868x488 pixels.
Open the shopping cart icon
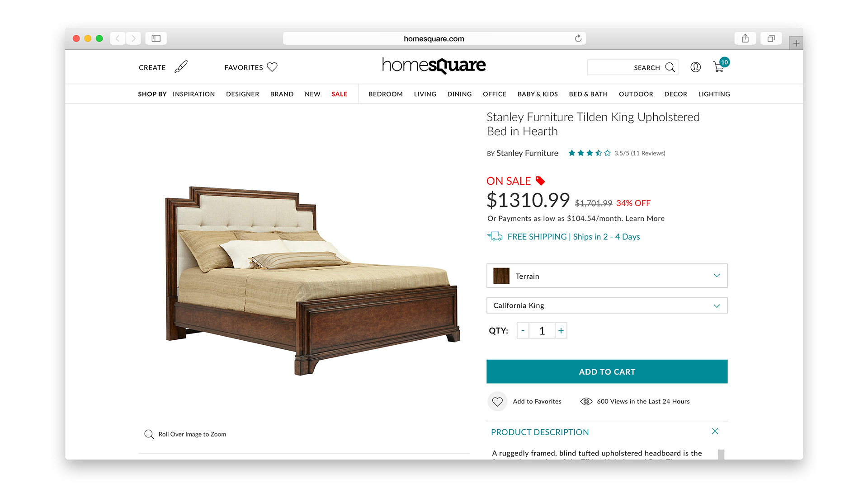[719, 67]
